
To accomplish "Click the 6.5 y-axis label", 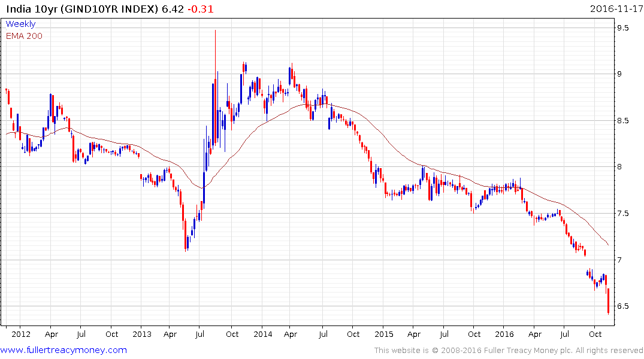I will (x=622, y=306).
